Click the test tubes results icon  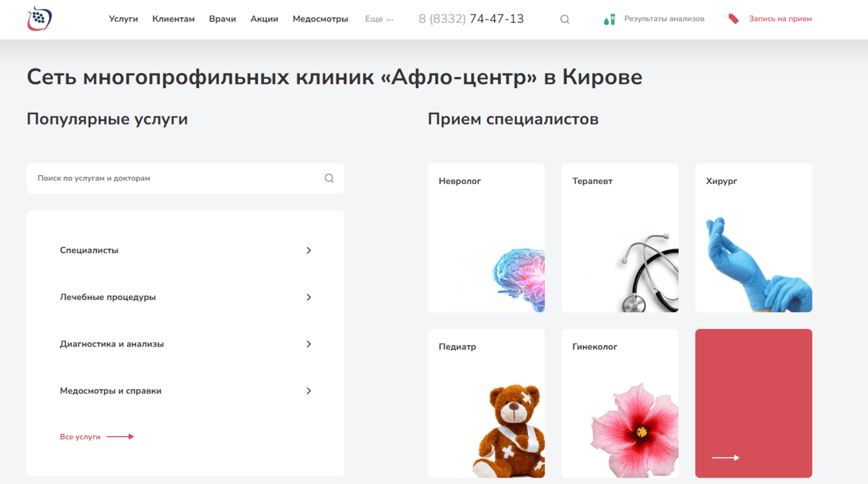click(x=610, y=19)
